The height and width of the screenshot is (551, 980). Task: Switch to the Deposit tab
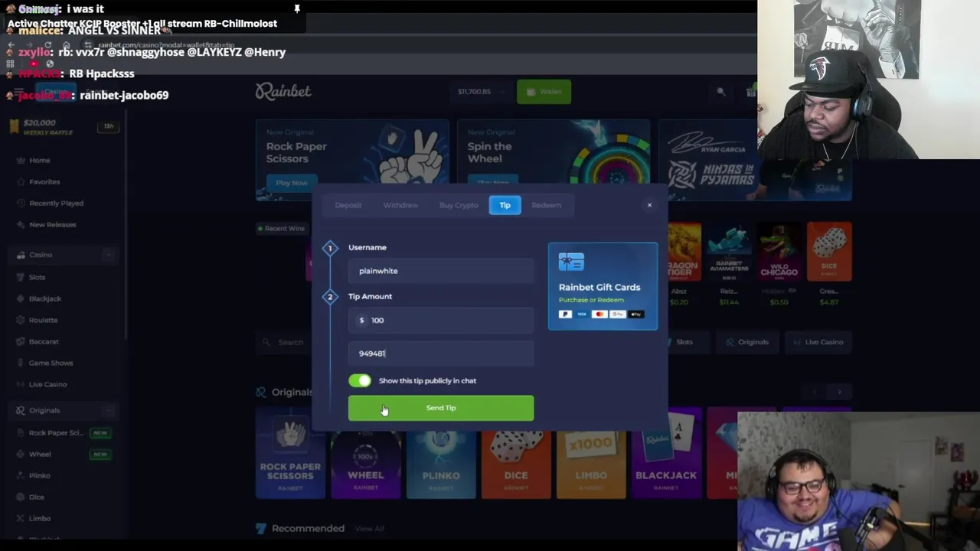[x=348, y=205]
